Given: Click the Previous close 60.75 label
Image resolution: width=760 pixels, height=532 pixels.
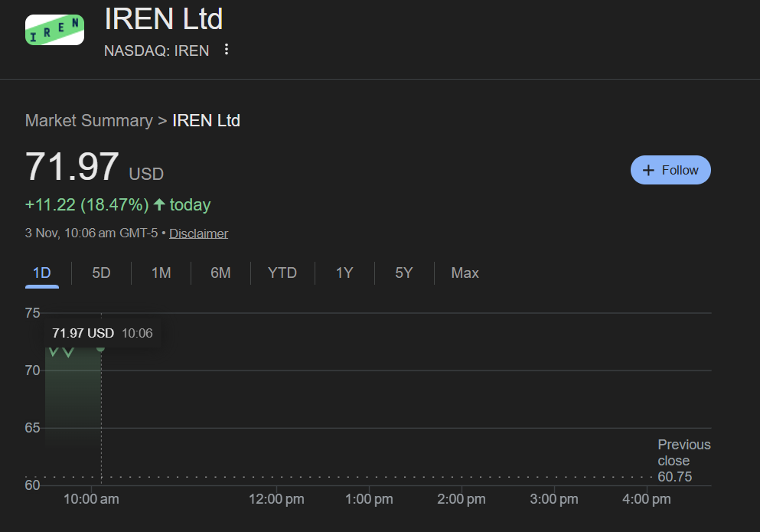Looking at the screenshot, I should [683, 460].
